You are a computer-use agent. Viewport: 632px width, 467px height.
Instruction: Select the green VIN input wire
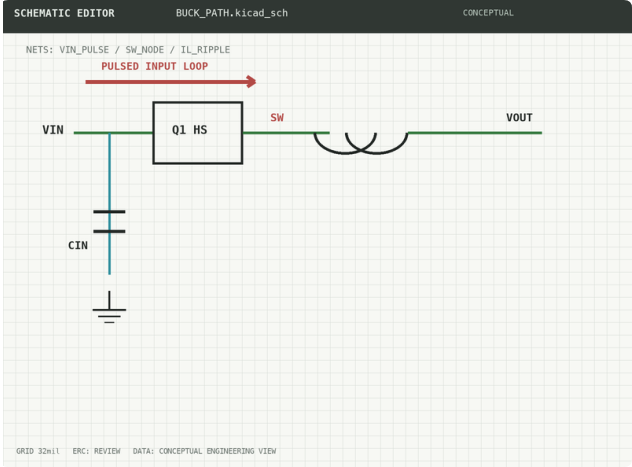(113, 133)
